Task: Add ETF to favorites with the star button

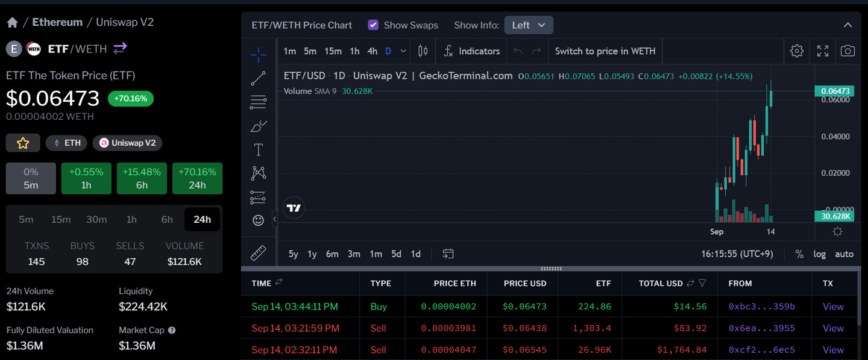Action: tap(23, 143)
